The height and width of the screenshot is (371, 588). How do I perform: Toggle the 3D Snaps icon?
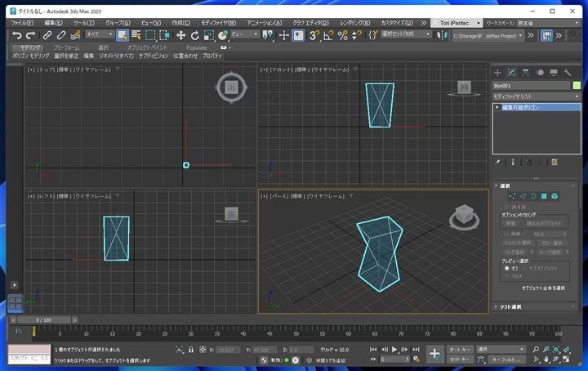pos(314,36)
